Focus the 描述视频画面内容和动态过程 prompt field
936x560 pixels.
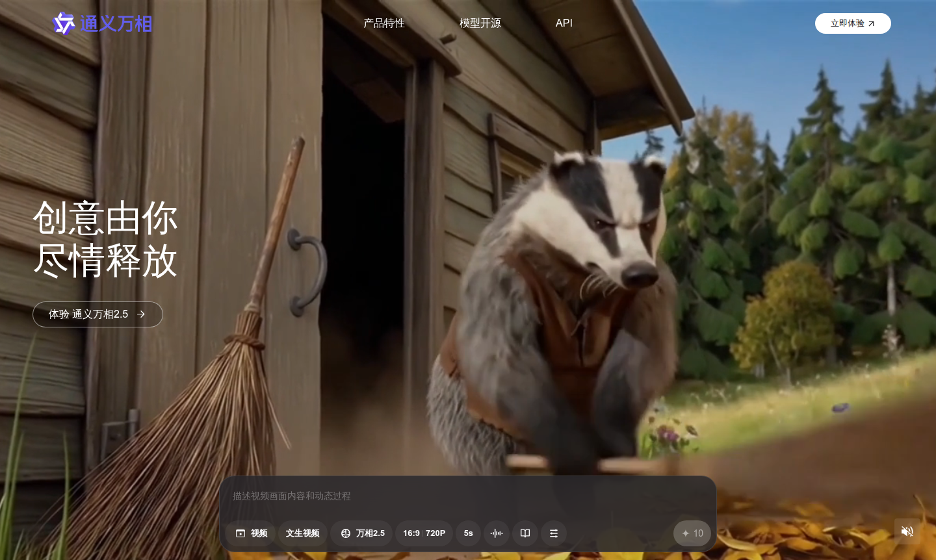[x=468, y=496]
